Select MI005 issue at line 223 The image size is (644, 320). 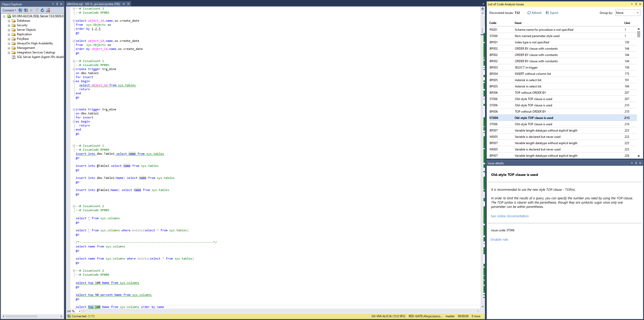pos(563,137)
